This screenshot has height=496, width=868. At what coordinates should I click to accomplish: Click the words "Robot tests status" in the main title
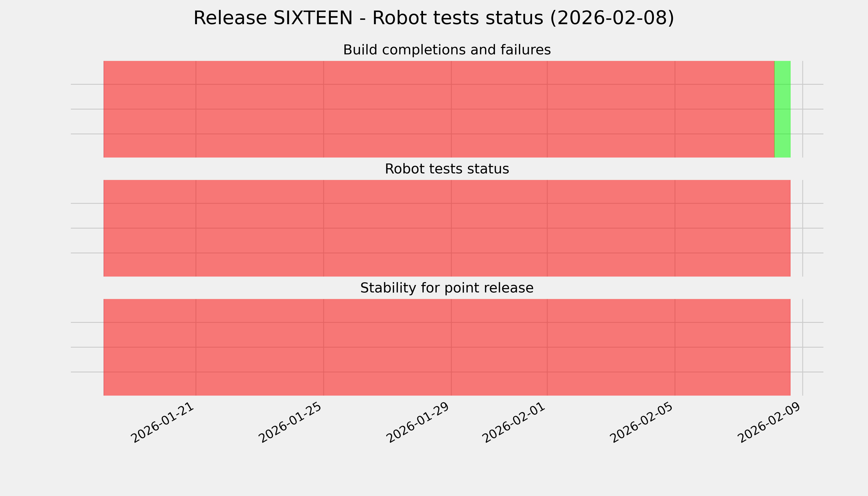point(458,18)
